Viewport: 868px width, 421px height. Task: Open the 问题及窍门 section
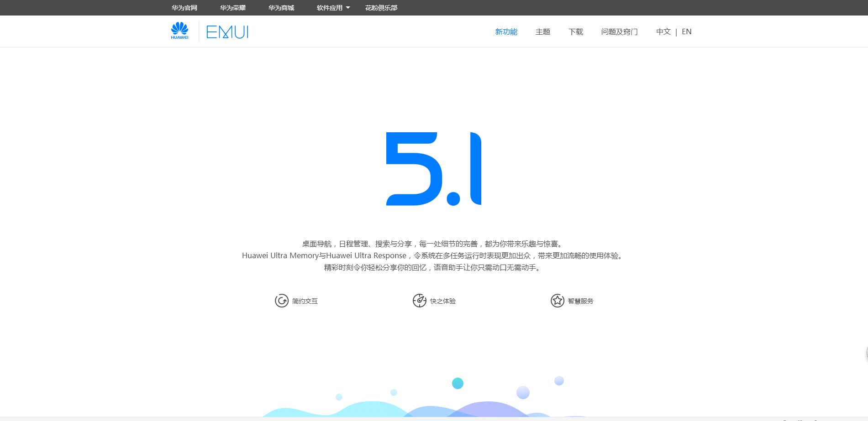(619, 31)
